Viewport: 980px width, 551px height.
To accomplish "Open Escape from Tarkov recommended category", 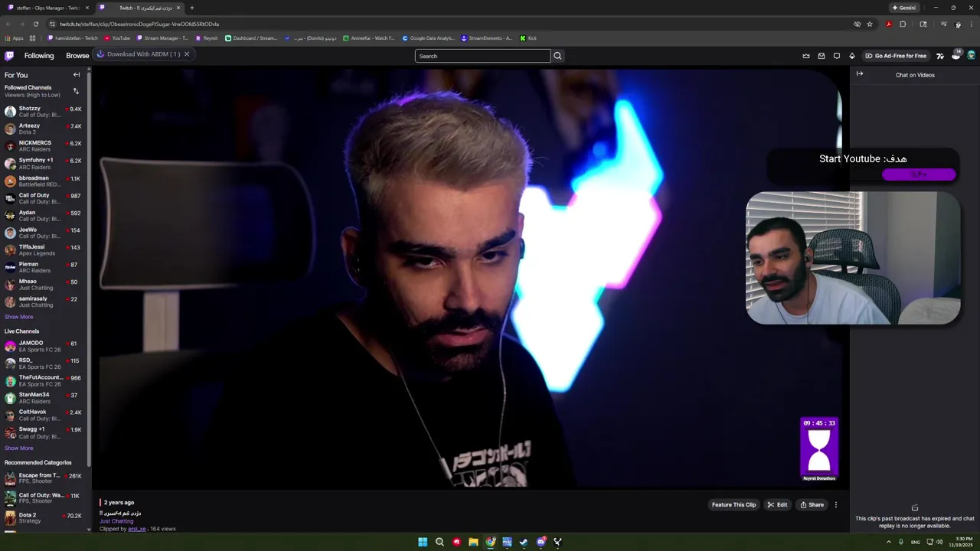I will pos(44,478).
